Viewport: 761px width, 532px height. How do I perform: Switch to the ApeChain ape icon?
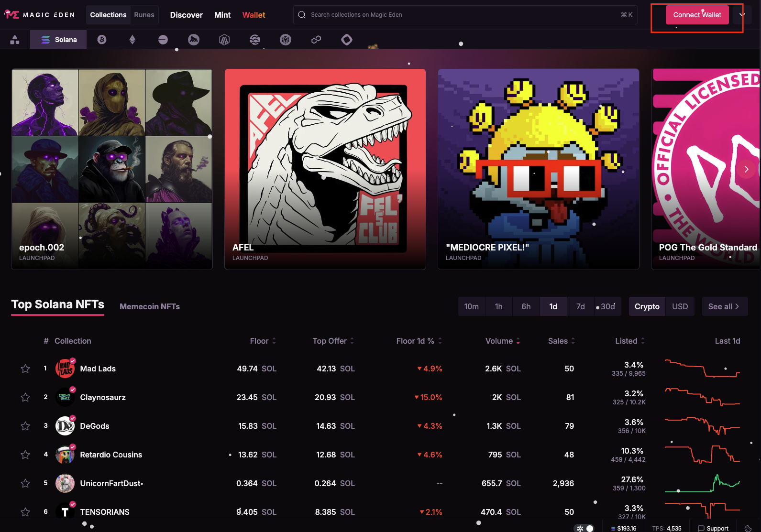(194, 40)
